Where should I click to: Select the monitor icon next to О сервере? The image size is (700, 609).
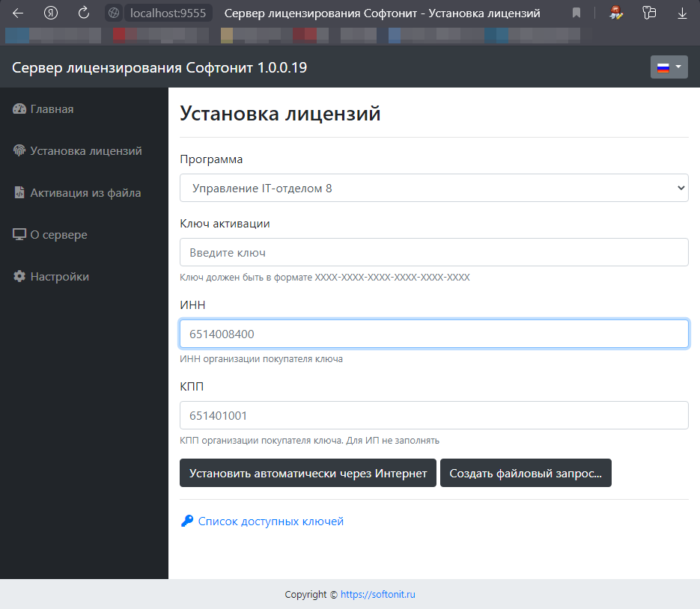pos(19,234)
